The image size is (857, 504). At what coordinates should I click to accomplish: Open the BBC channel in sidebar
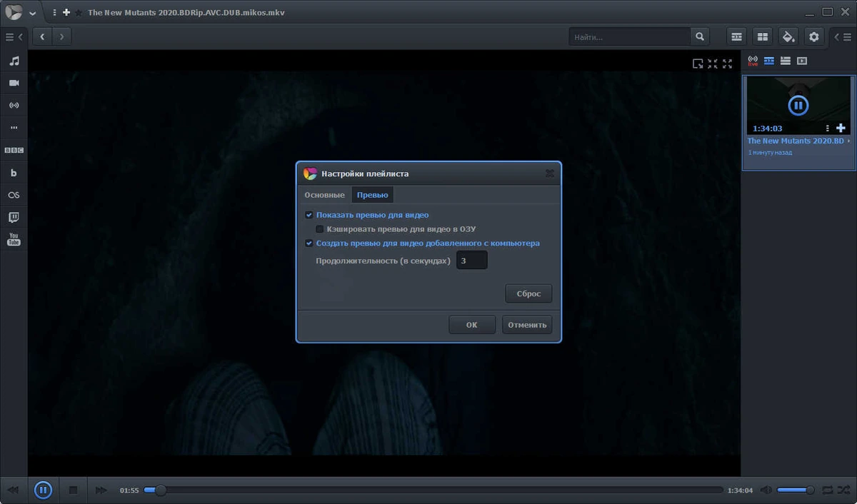point(14,151)
